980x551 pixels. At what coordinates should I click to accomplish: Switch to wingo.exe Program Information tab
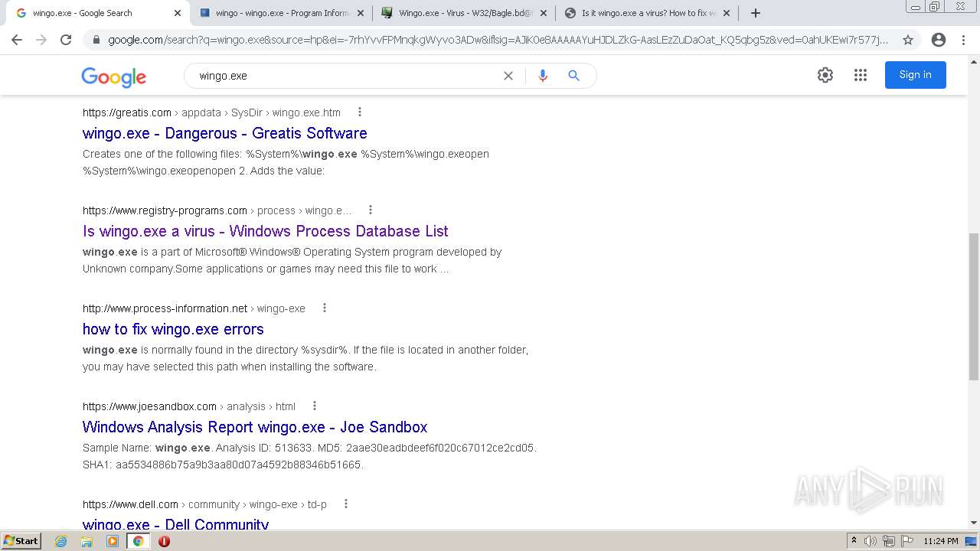pyautogui.click(x=281, y=13)
